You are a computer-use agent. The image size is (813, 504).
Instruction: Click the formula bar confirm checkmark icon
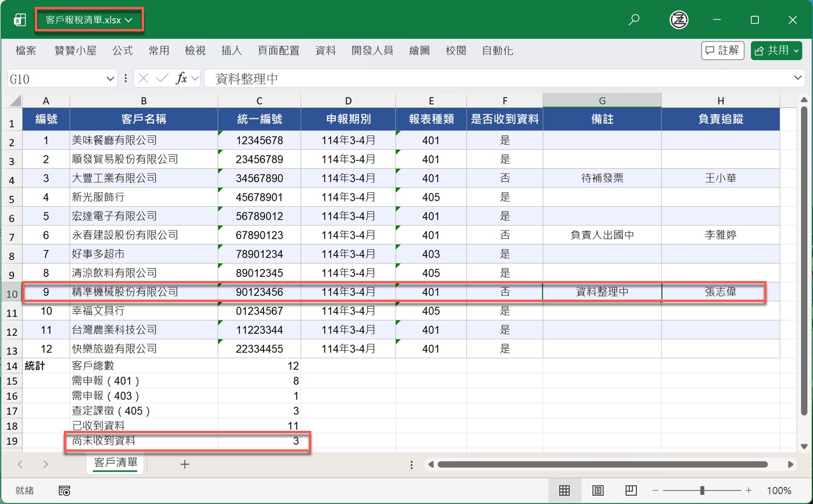163,78
